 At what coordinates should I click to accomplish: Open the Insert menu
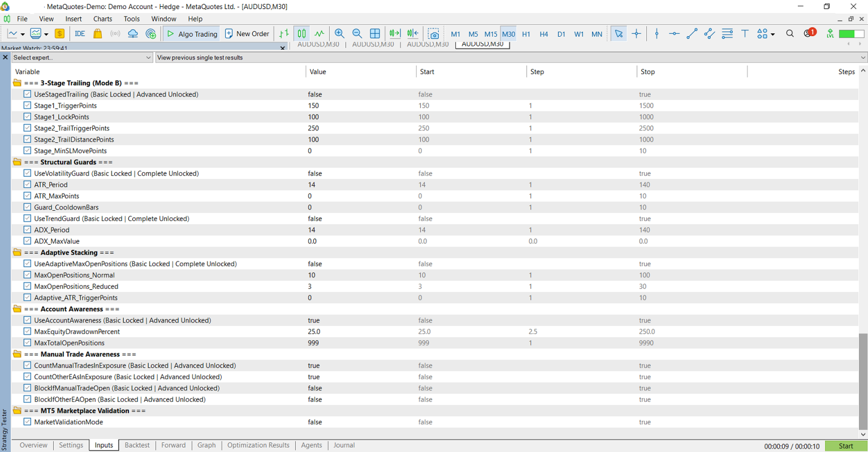point(74,19)
